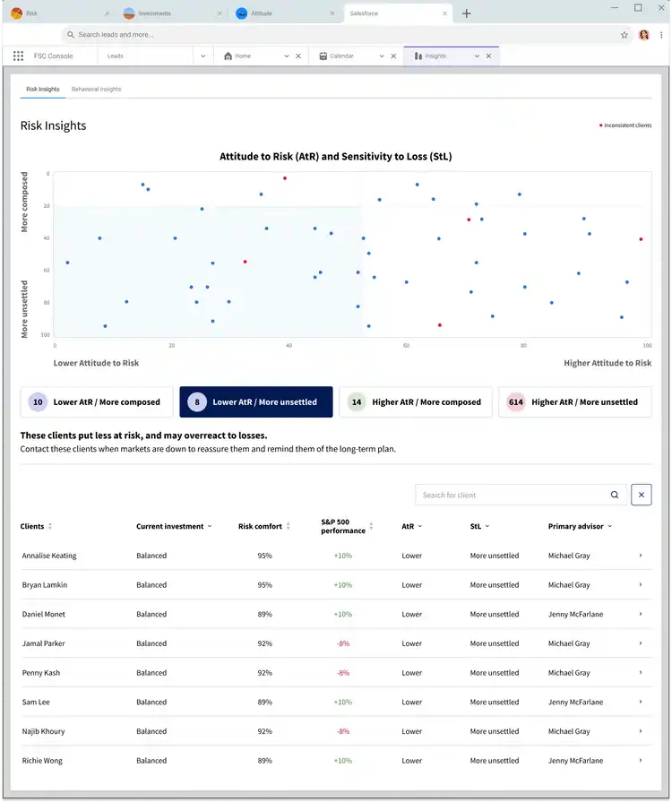Sort by the Risk comfort column
This screenshot has width=672, height=802.
(288, 527)
